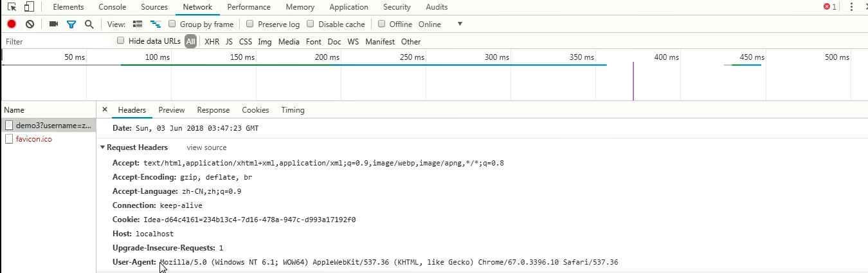Open the DevTools three-dot customize menu
The height and width of the screenshot is (273, 868).
click(x=852, y=7)
